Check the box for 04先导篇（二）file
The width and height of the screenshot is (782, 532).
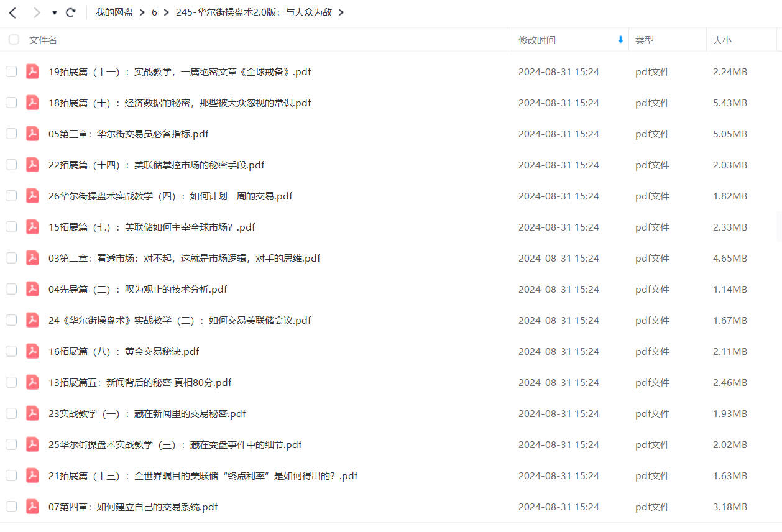point(11,289)
